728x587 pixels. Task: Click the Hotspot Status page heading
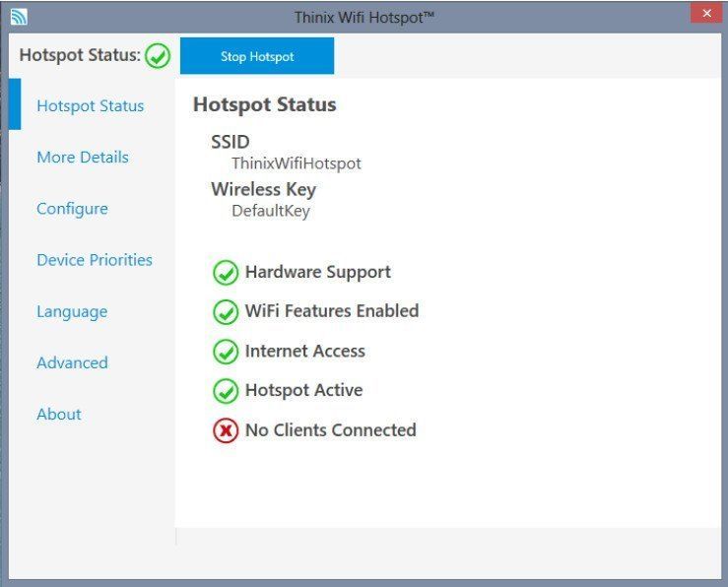click(265, 104)
